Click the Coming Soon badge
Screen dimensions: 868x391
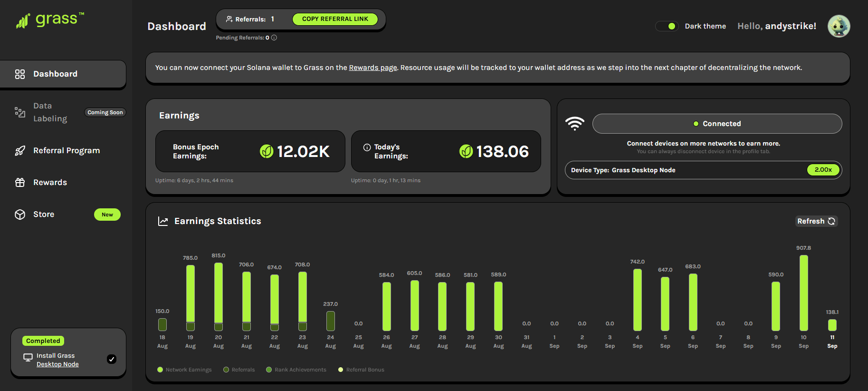point(105,112)
